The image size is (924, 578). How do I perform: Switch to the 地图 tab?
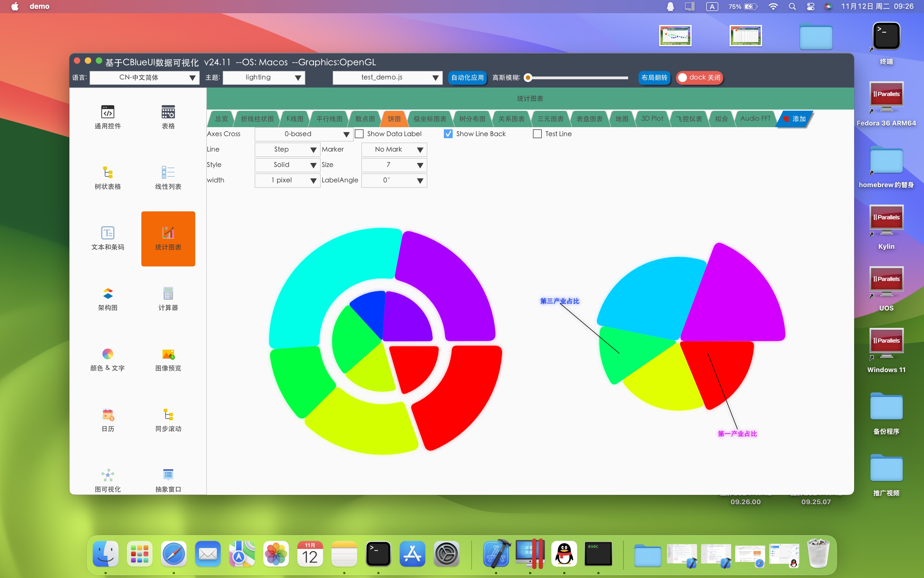click(x=621, y=119)
